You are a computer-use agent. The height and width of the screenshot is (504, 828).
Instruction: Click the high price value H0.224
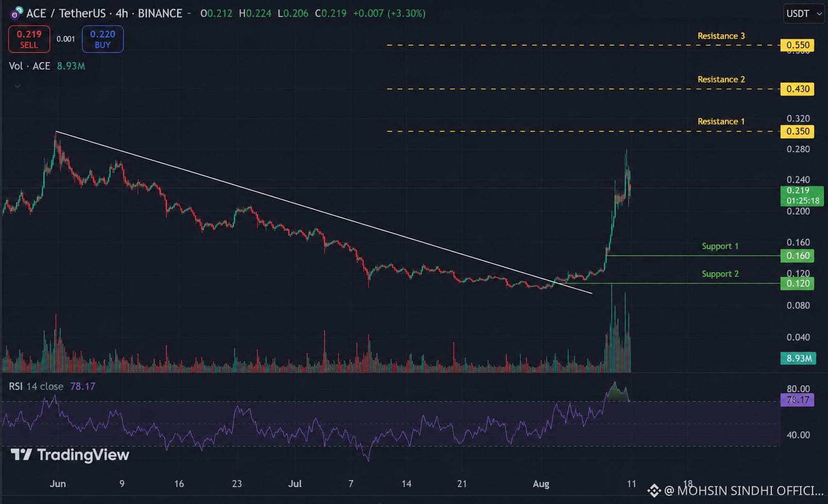point(255,13)
